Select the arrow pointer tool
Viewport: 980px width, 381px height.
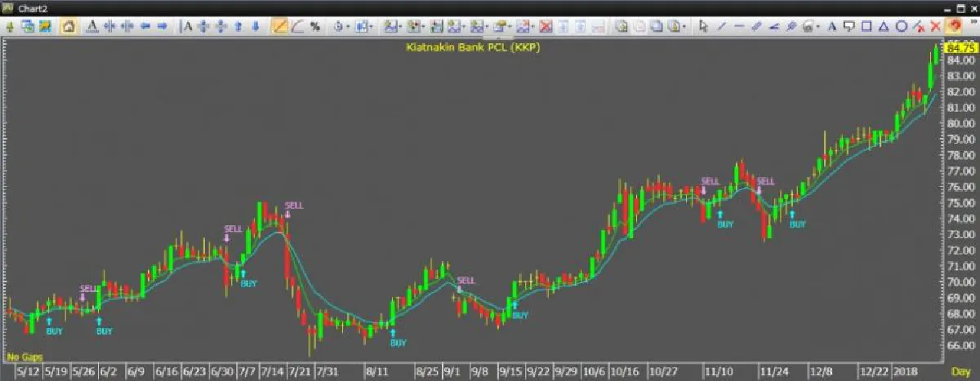point(703,26)
